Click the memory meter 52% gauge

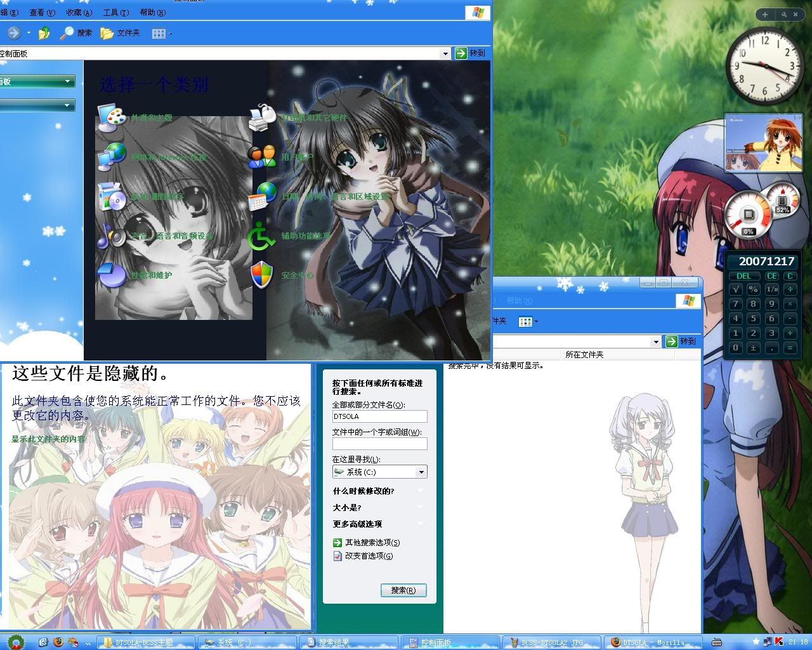[783, 199]
